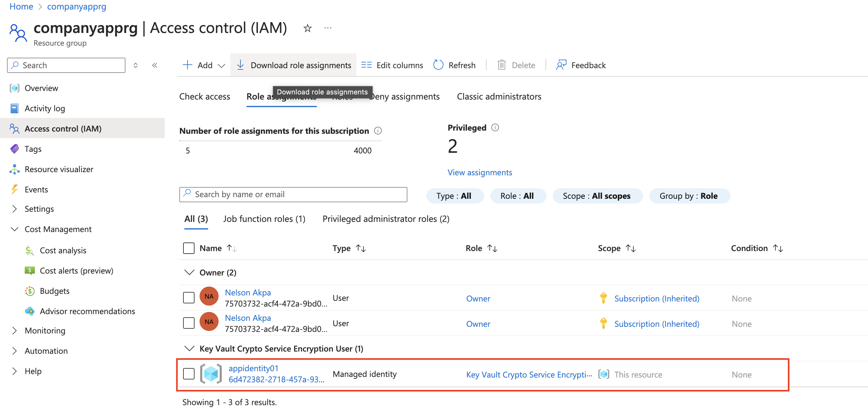868x414 pixels.
Task: Click the Budgets icon
Action: [x=30, y=291]
